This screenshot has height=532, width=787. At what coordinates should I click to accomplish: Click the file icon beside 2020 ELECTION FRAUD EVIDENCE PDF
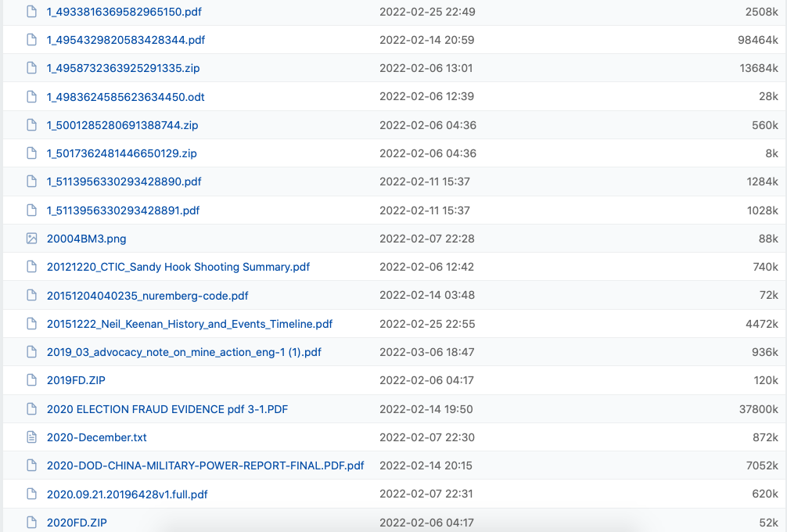click(x=31, y=409)
